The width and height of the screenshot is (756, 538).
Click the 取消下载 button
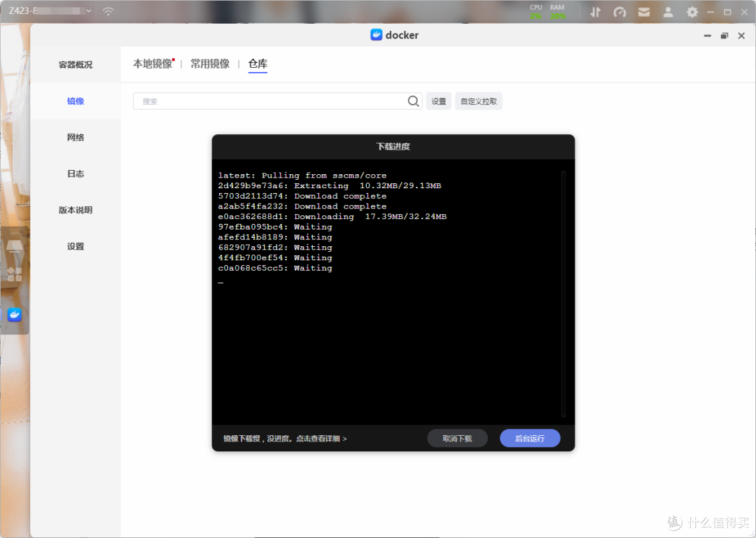point(457,438)
